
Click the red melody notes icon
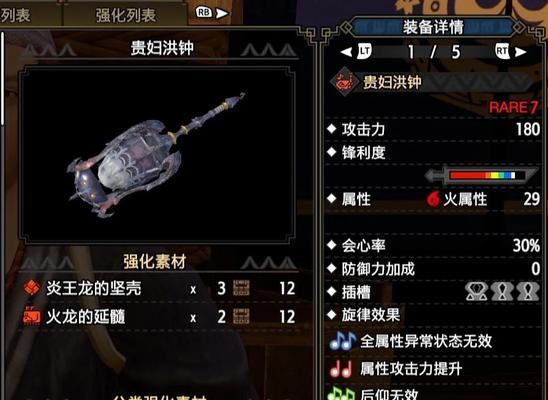point(341,369)
